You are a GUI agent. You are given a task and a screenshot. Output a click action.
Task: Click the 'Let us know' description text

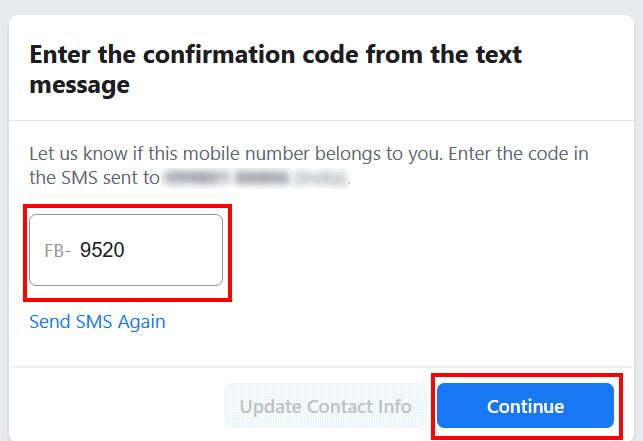click(309, 166)
